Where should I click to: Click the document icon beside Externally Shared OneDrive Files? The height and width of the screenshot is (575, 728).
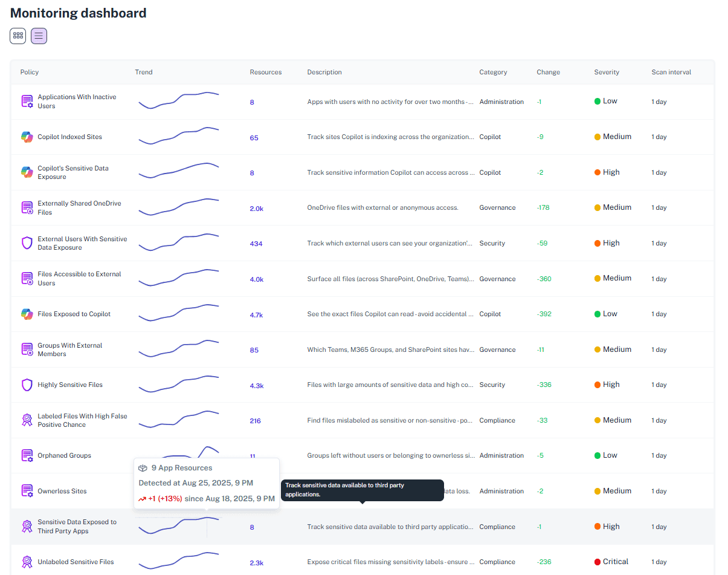[27, 207]
